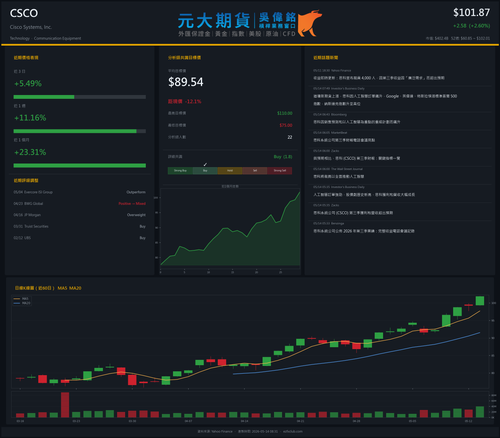Open the MarketBeat news headline
The width and height of the screenshot is (500, 438).
tap(344, 140)
